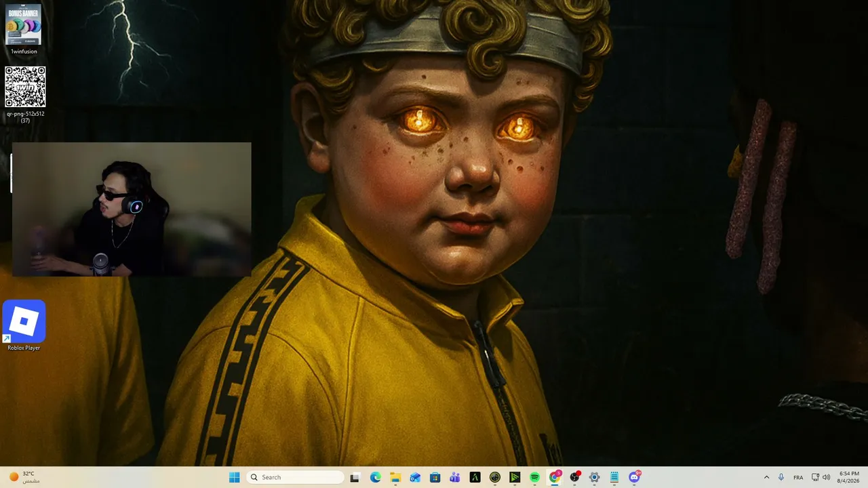Open Spotify from the taskbar
Viewport: 868px width, 488px height.
(534, 477)
